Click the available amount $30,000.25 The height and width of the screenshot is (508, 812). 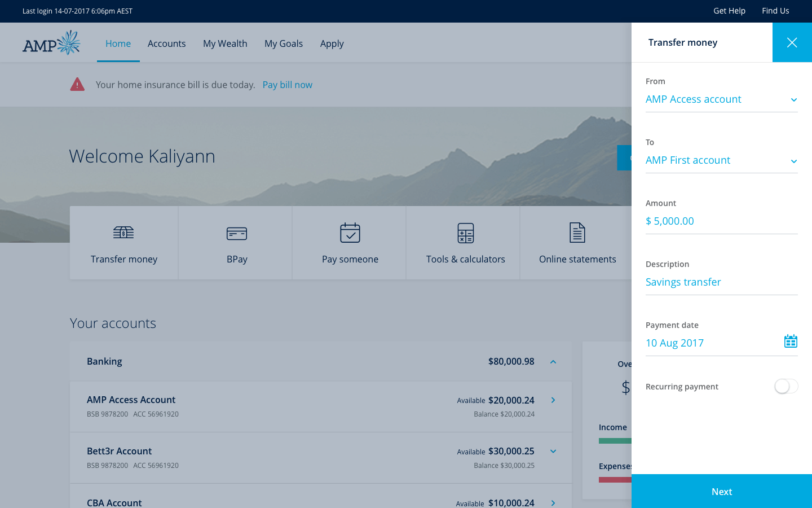tap(511, 451)
